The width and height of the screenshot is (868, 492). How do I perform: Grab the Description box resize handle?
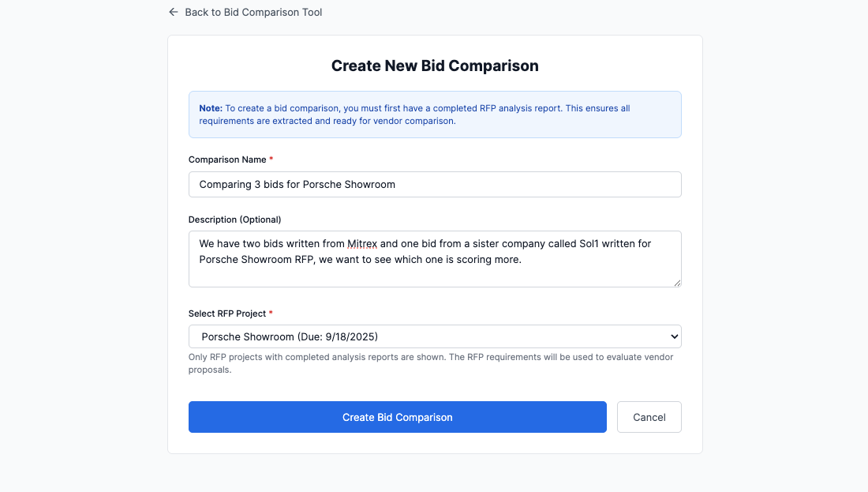click(x=677, y=283)
